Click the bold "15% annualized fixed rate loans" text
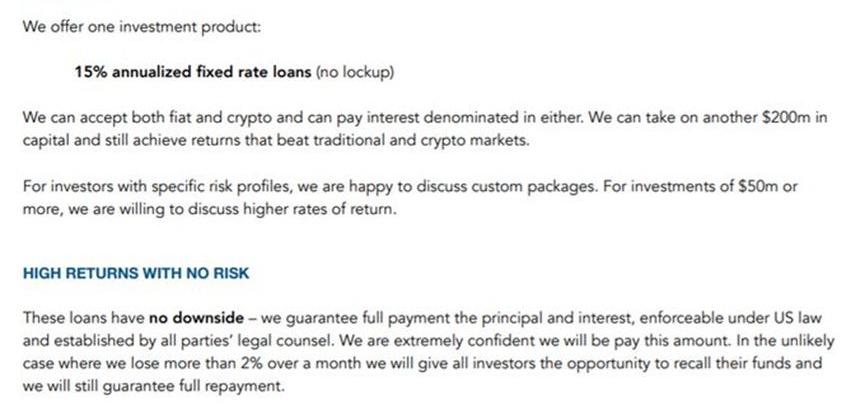 [x=193, y=72]
